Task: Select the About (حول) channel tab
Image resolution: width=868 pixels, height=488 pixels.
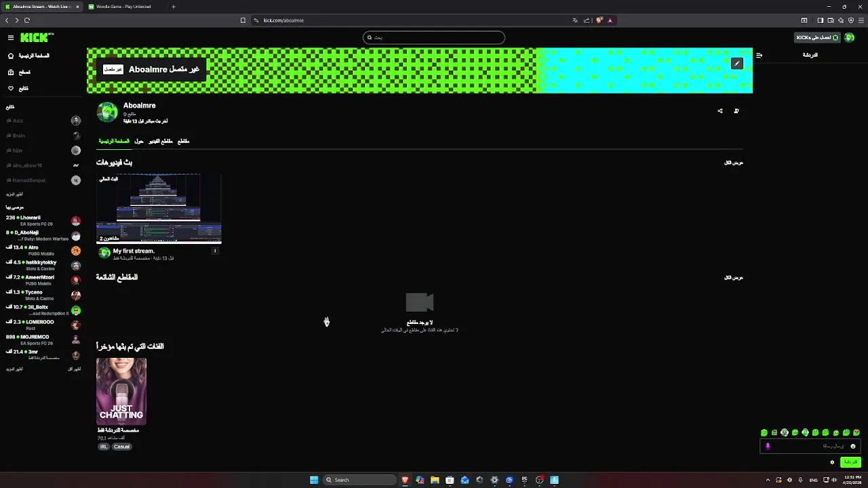Action: click(x=139, y=141)
